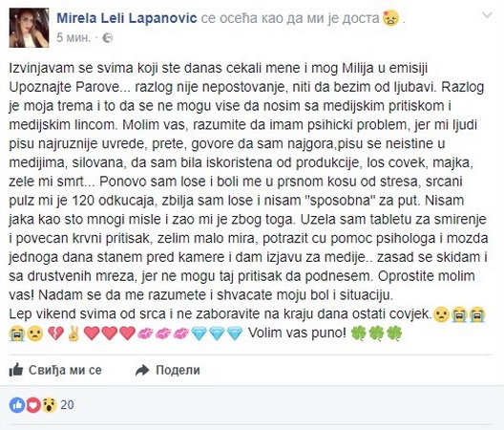The image size is (504, 430).
Task: Open the 5 мин. timestamp link
Action: coord(73,38)
